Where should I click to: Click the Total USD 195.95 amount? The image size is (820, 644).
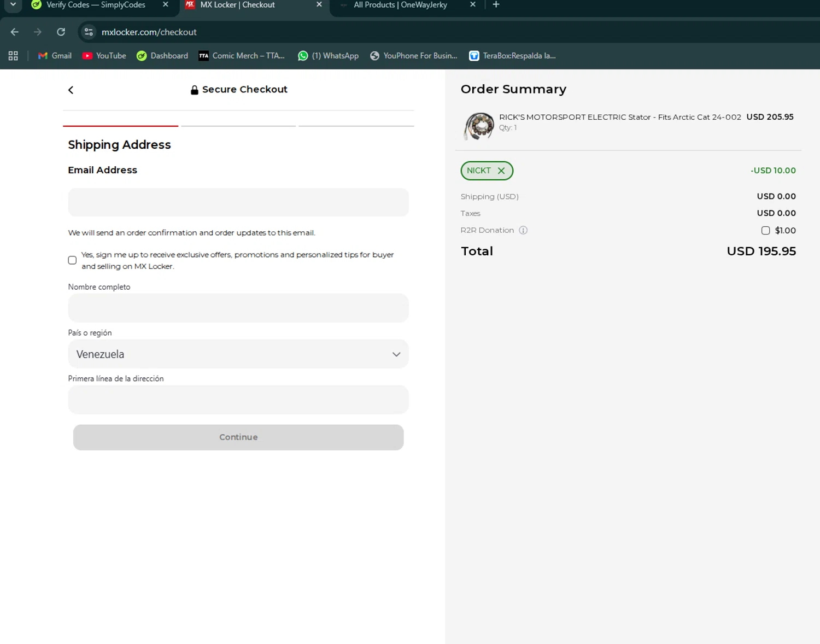[x=761, y=251]
